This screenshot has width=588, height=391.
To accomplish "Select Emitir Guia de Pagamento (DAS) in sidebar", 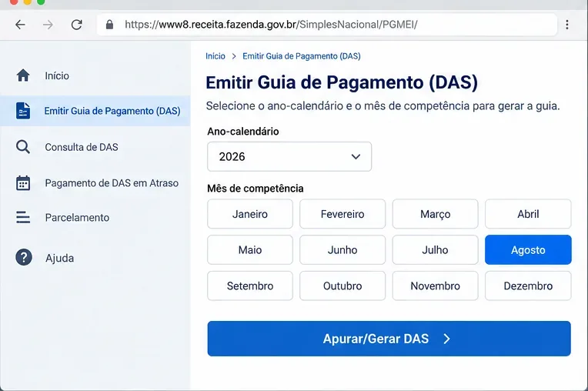I will (95, 111).
